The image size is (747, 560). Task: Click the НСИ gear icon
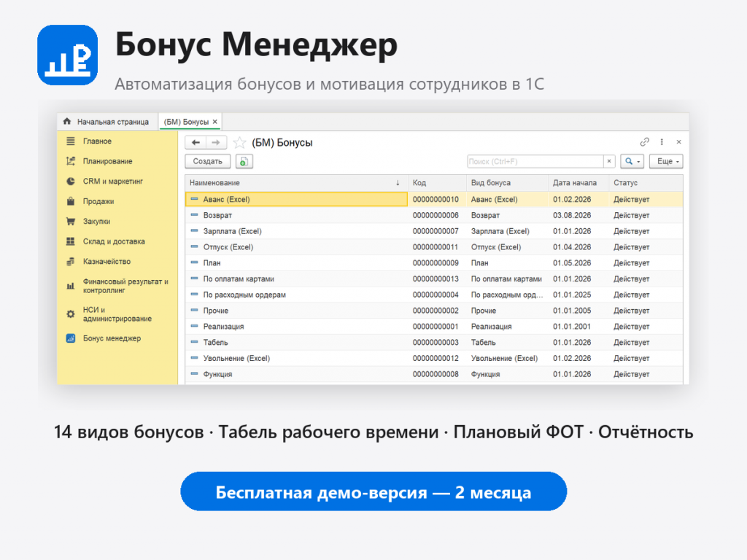point(71,314)
